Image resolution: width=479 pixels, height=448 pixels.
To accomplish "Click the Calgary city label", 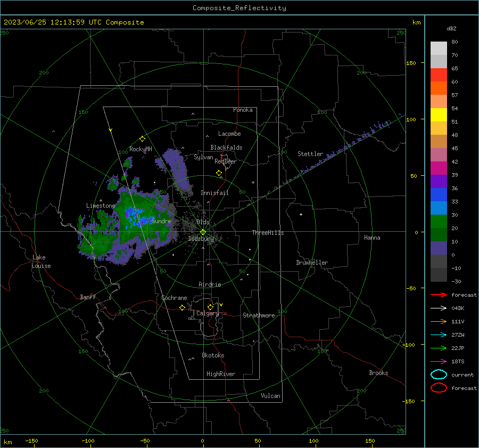I will (208, 313).
